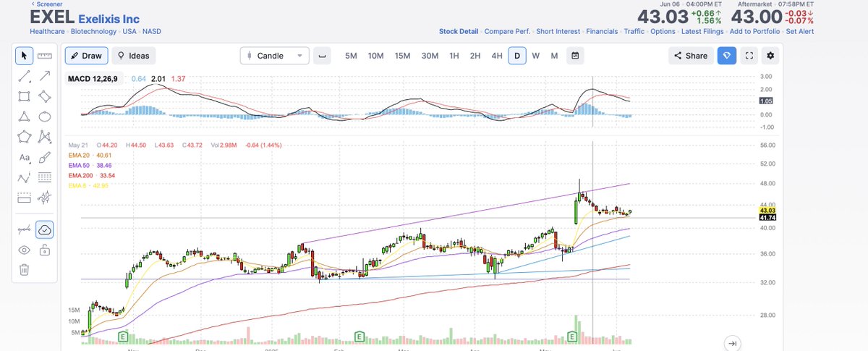Choose the Aa text tool
The width and height of the screenshot is (868, 351).
coord(24,157)
